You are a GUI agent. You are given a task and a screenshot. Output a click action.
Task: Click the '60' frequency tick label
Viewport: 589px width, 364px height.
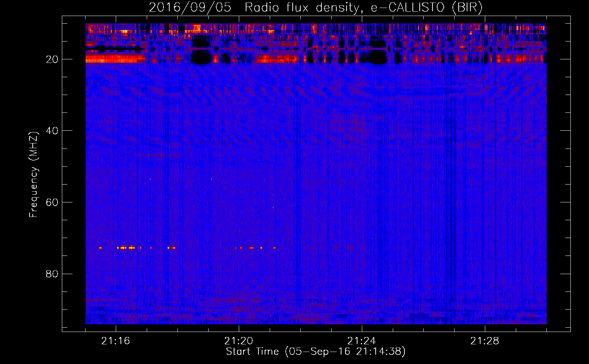pos(52,202)
